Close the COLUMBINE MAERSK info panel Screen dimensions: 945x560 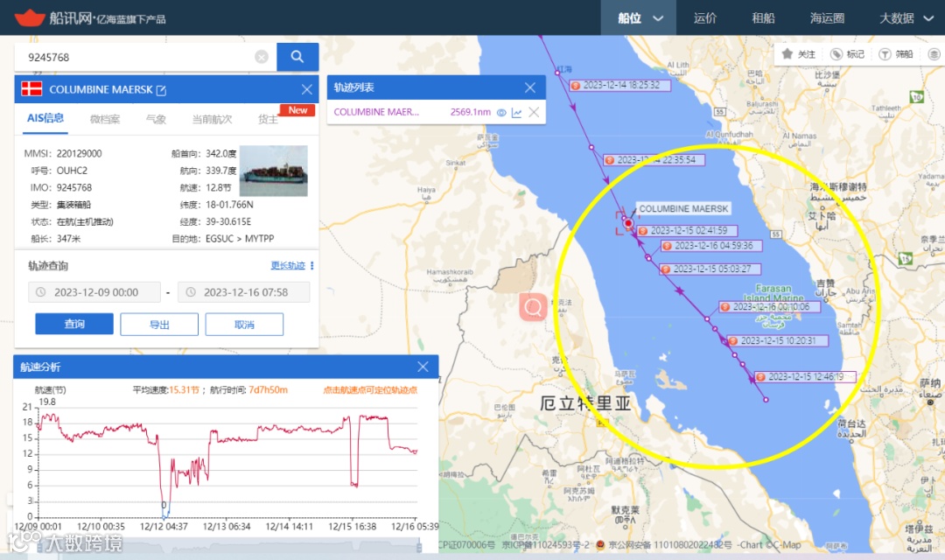307,89
